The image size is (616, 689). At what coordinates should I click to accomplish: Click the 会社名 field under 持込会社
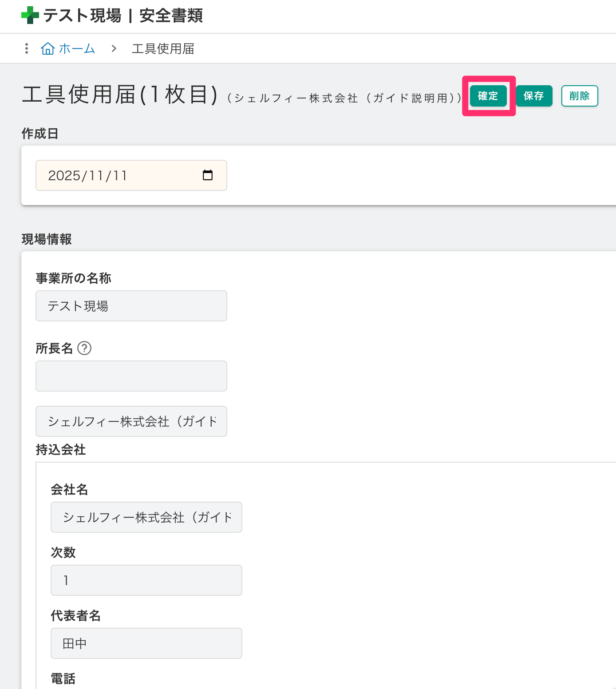146,517
